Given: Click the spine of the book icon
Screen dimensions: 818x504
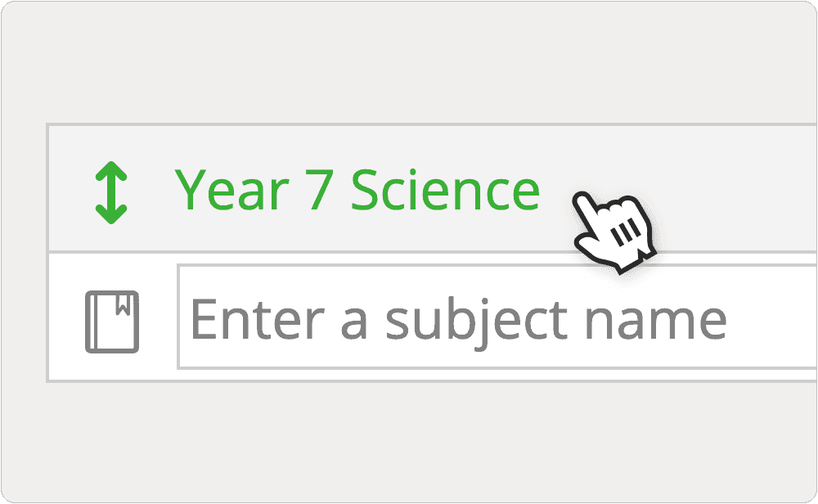Looking at the screenshot, I should tap(93, 322).
